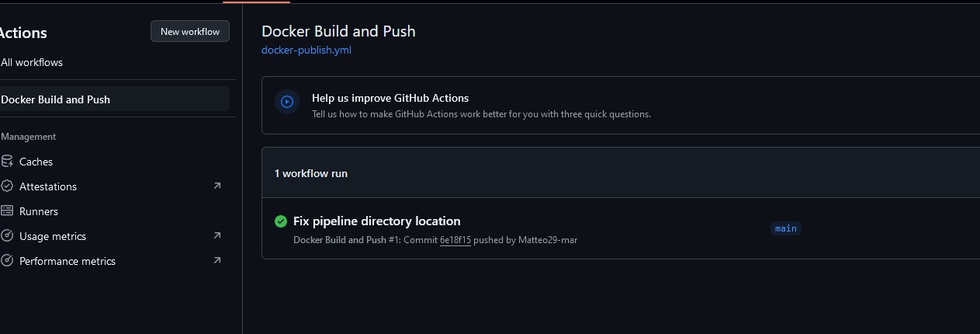Select All workflows in sidebar
The width and height of the screenshot is (980, 334).
pyautogui.click(x=32, y=62)
